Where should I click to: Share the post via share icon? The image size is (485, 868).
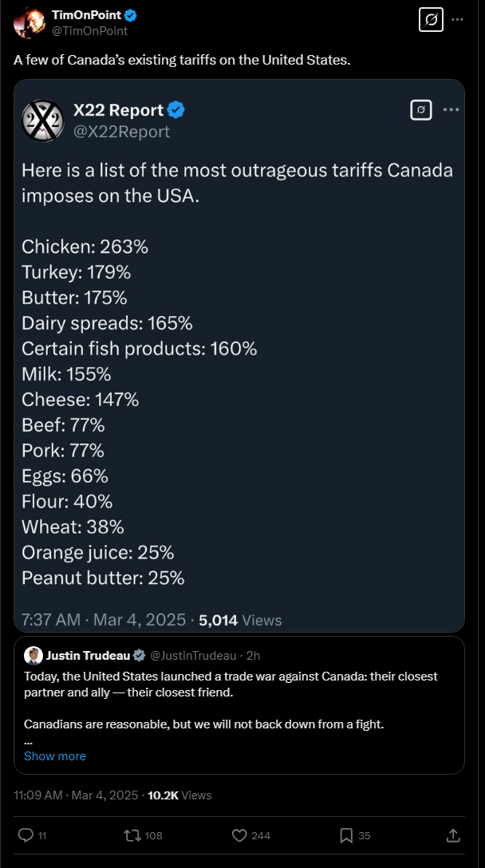[x=453, y=835]
